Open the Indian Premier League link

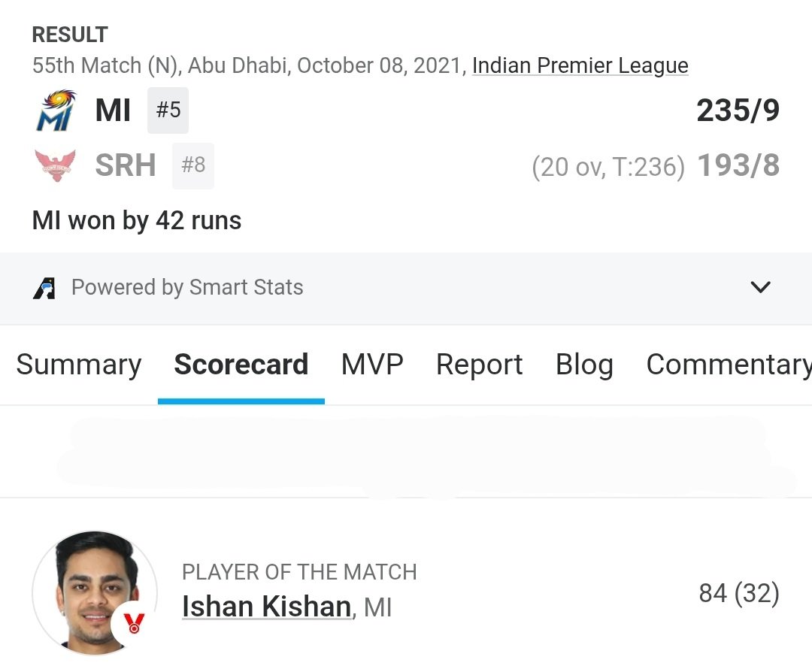(x=580, y=65)
